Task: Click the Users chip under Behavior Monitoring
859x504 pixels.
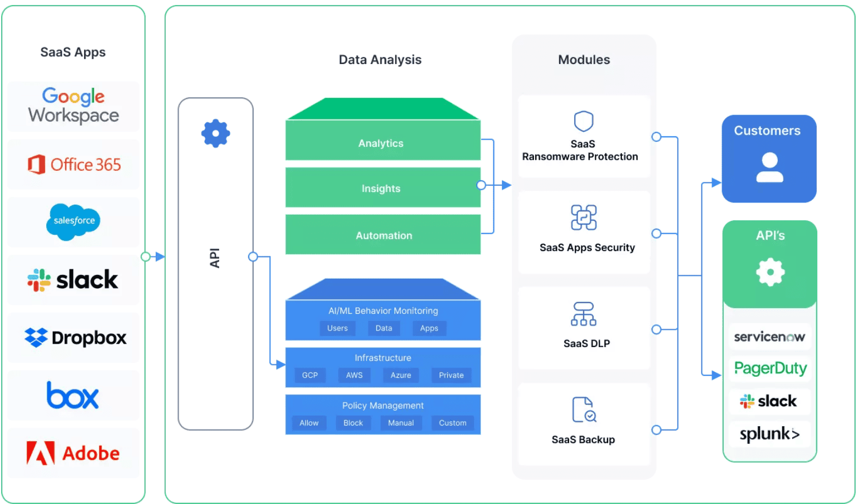Action: (x=338, y=328)
